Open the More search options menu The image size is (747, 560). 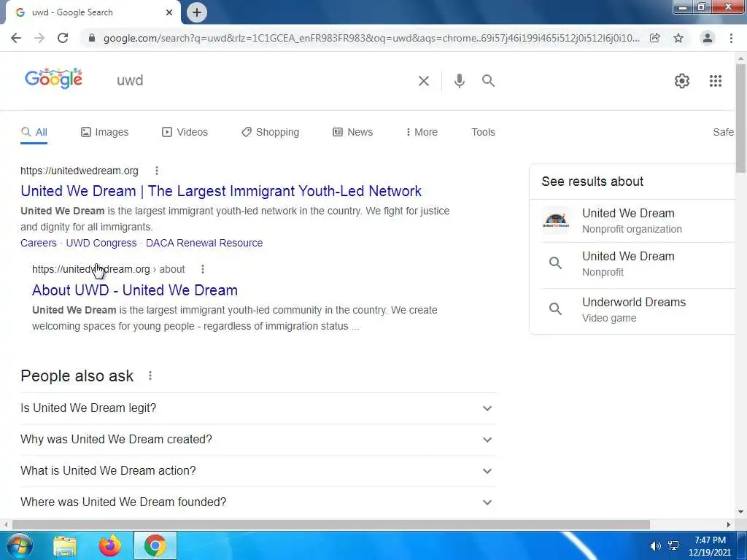click(x=422, y=132)
